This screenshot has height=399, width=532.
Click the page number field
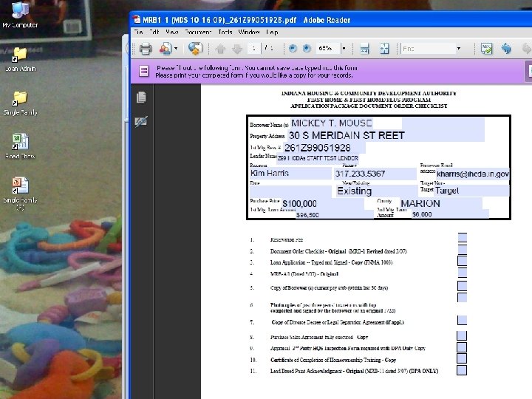tap(253, 49)
